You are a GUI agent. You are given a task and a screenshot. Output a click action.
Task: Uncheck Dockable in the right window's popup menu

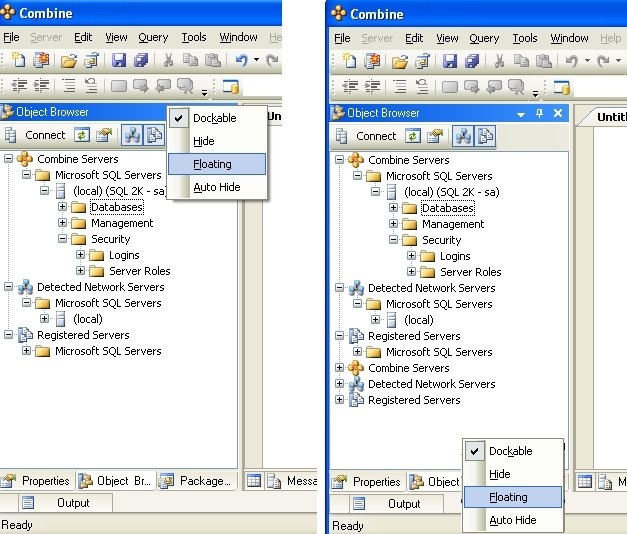[510, 451]
